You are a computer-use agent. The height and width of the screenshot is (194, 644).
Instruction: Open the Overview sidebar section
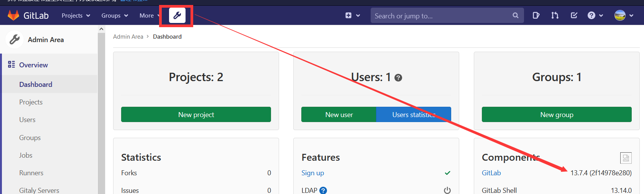point(33,65)
